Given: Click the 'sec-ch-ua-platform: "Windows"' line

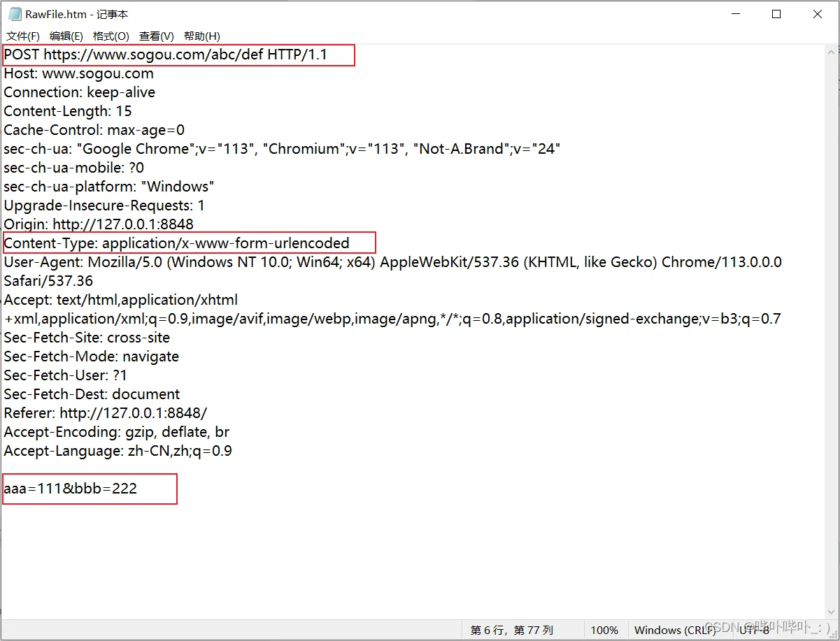Looking at the screenshot, I should (x=109, y=187).
